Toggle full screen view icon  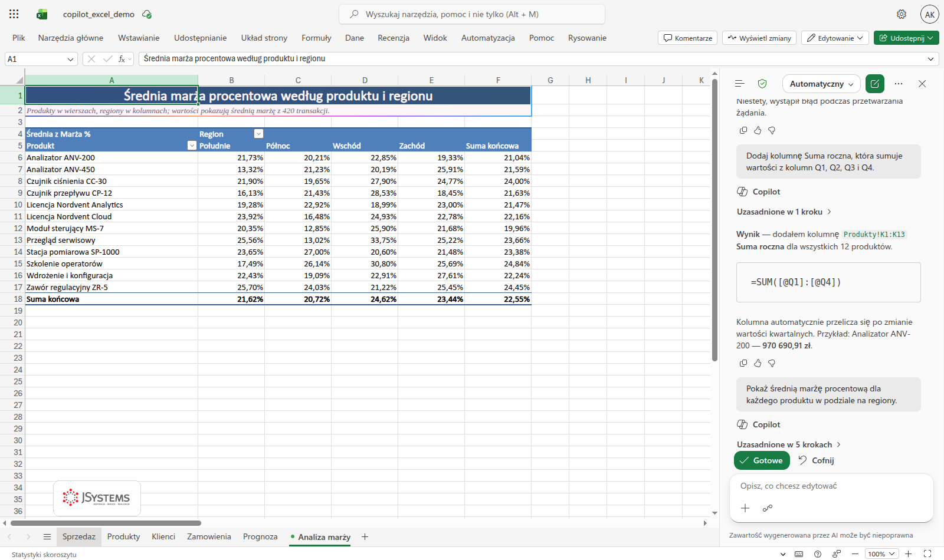(x=927, y=554)
